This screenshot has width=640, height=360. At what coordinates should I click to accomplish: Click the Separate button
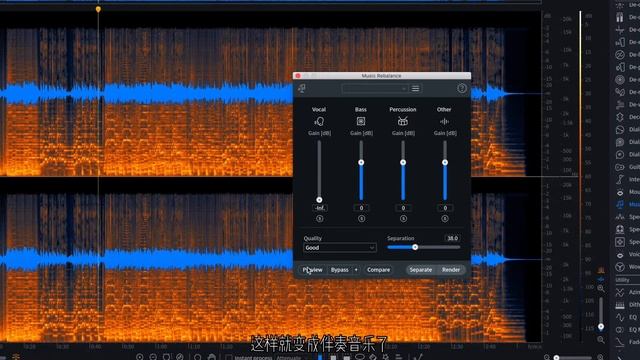point(420,270)
